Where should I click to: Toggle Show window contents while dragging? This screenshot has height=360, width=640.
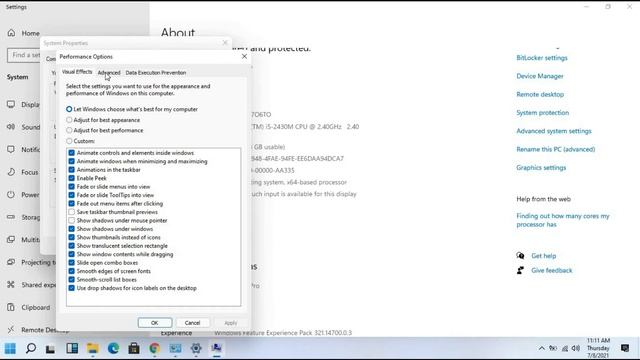point(72,254)
